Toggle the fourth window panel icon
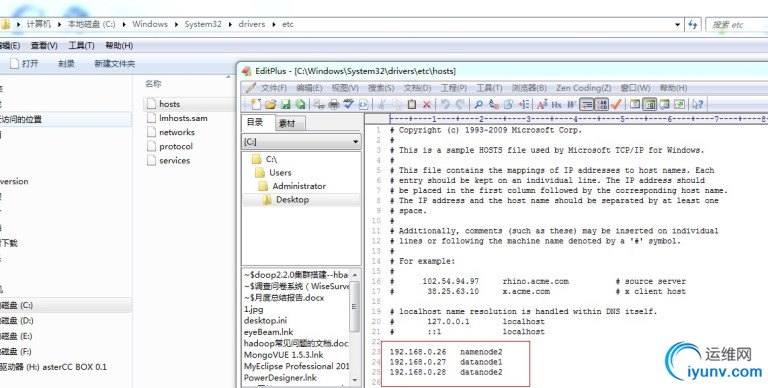Screen dimensions: 768x388 (679, 104)
